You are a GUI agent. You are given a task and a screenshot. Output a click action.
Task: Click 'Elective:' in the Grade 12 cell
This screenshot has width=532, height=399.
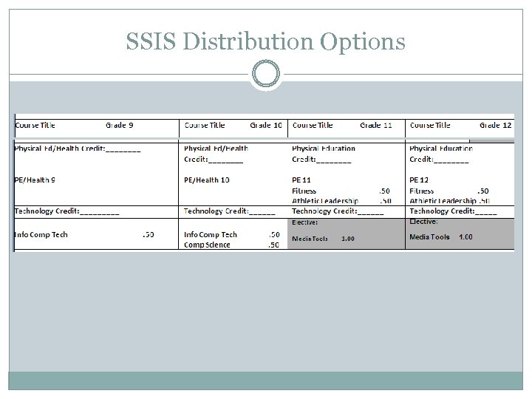423,222
